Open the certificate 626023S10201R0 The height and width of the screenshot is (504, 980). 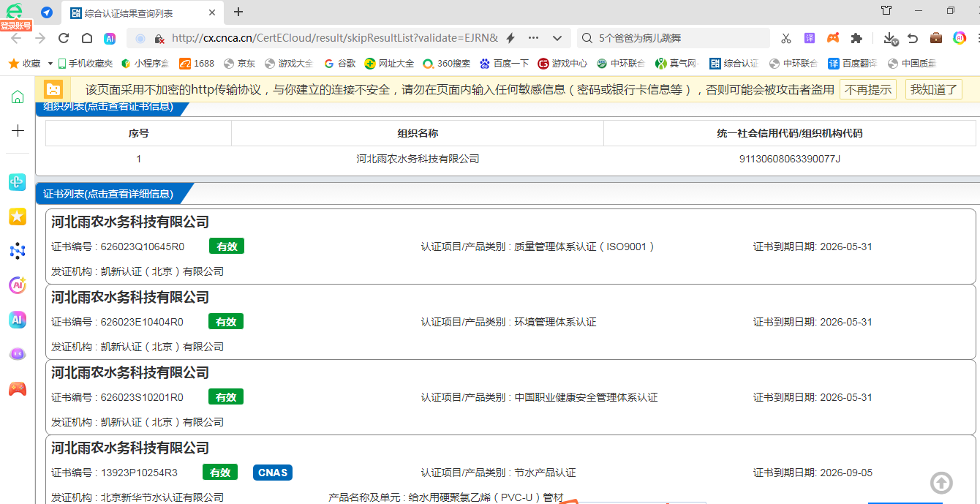tap(510, 397)
